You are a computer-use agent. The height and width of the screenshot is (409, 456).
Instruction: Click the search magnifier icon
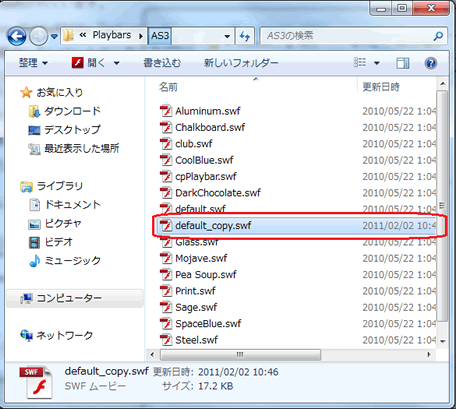(438, 36)
